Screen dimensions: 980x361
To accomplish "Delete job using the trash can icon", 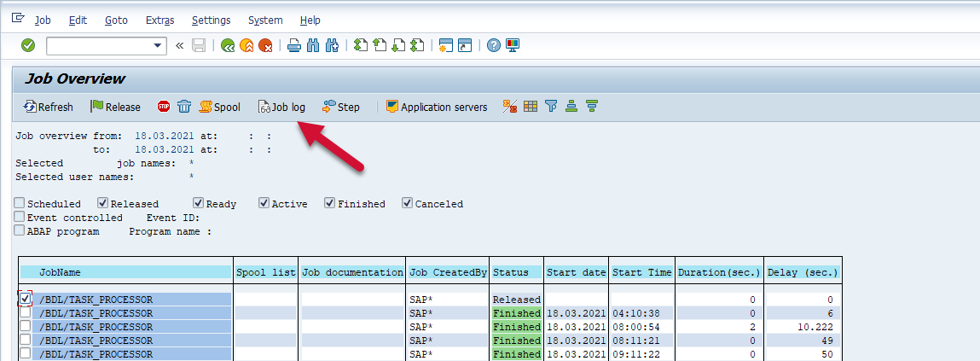I will 184,107.
